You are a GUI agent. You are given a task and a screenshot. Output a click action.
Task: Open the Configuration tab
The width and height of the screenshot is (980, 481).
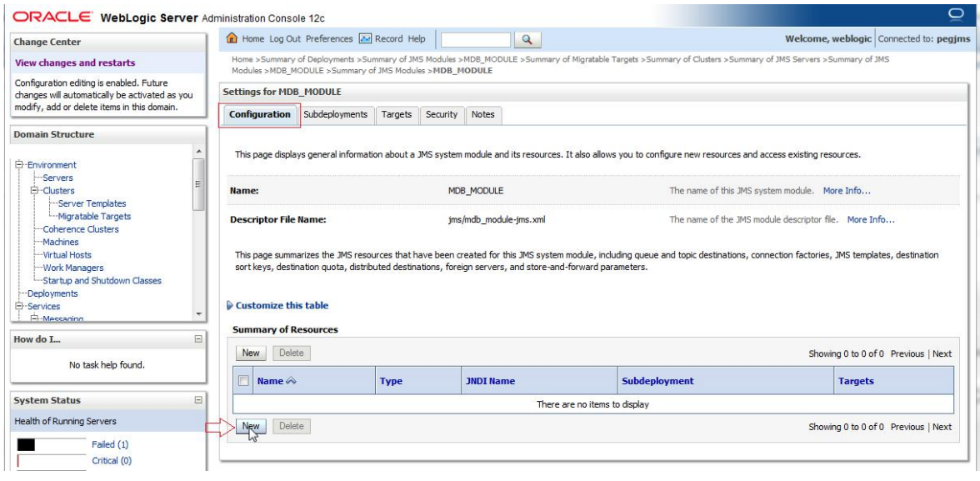(x=260, y=115)
